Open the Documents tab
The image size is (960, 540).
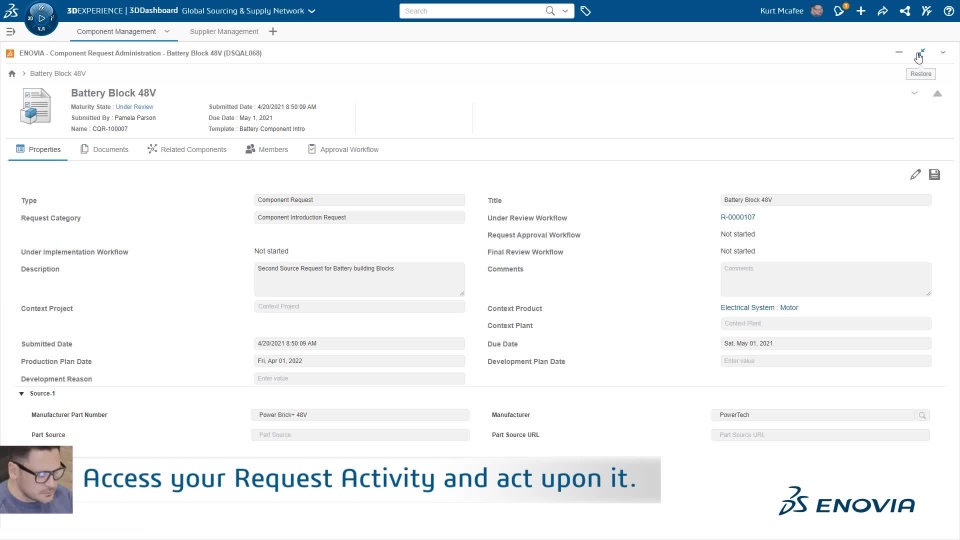[x=104, y=149]
